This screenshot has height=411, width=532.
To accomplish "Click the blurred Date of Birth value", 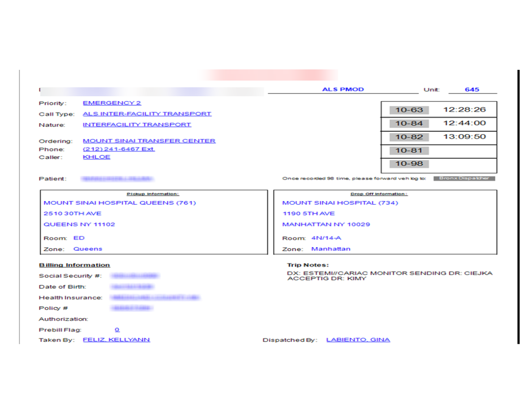I will (x=132, y=287).
